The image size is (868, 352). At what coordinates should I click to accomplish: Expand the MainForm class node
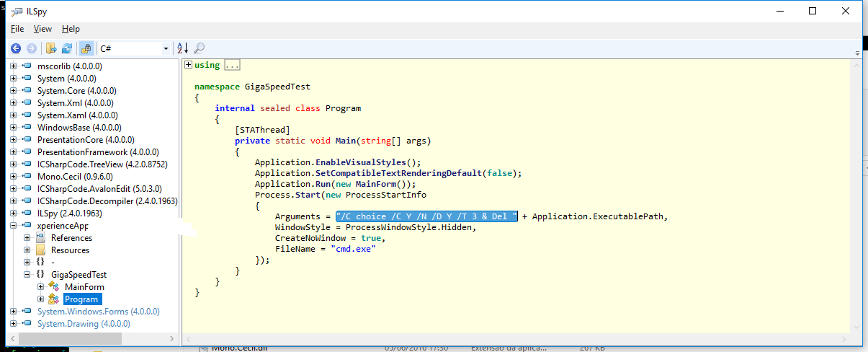click(41, 287)
